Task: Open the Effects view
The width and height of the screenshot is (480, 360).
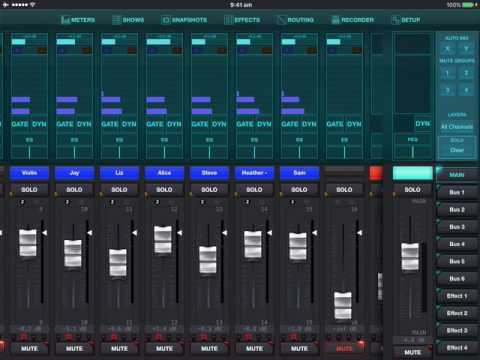Action: point(242,20)
